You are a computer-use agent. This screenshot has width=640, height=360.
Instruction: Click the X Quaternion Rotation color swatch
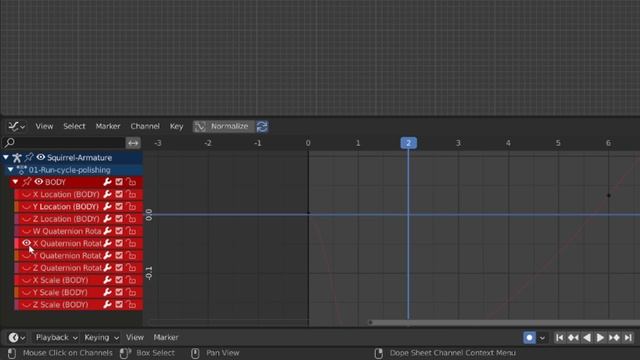coord(16,243)
